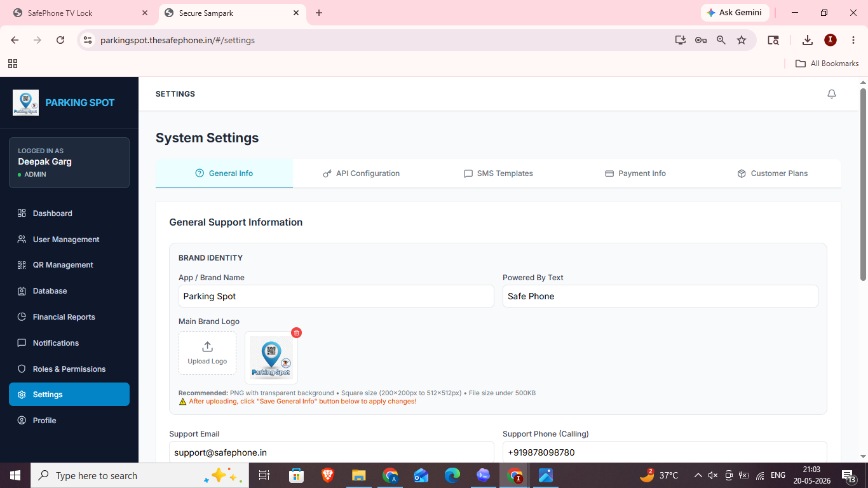Open the zoom magnifier icon

(721, 40)
